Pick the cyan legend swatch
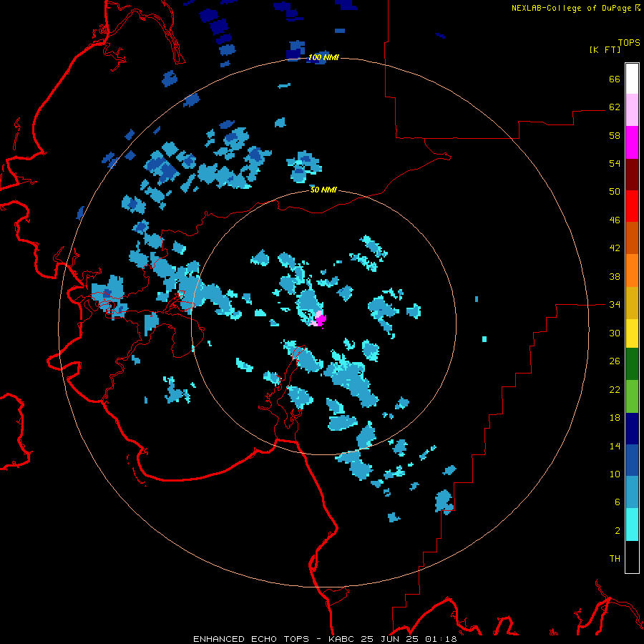Screen dimensions: 644x644 point(632,525)
